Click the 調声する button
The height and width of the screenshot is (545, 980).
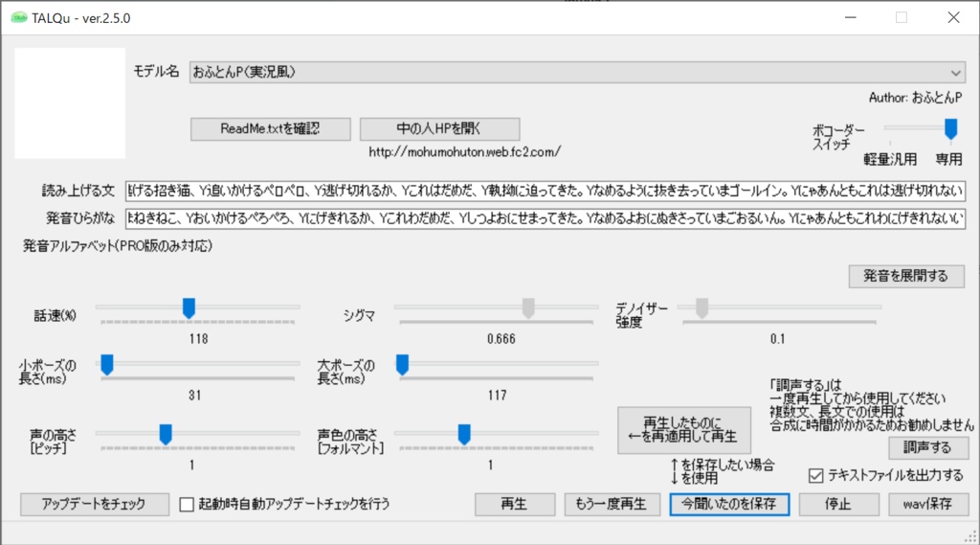point(928,447)
